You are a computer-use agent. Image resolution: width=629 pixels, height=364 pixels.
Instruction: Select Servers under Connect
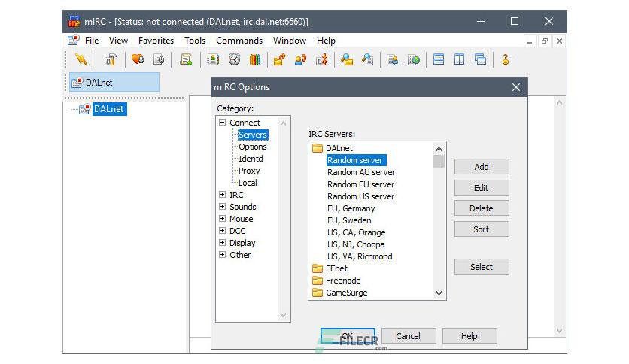(253, 135)
